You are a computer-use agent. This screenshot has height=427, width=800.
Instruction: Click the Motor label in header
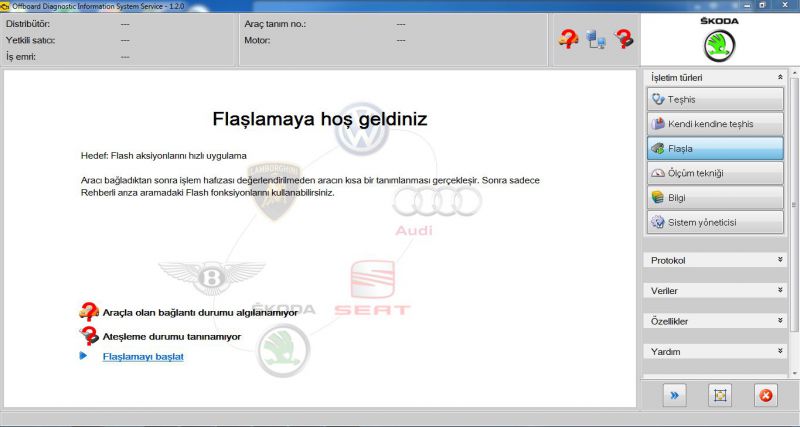tap(257, 40)
